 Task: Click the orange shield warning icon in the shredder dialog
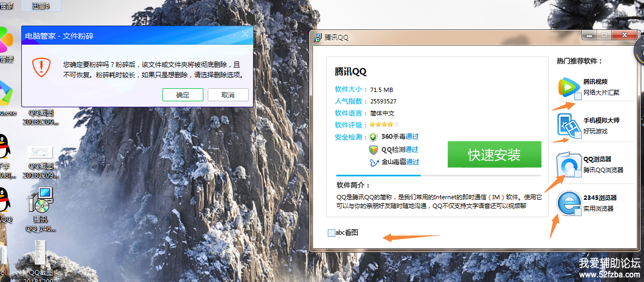coord(41,68)
